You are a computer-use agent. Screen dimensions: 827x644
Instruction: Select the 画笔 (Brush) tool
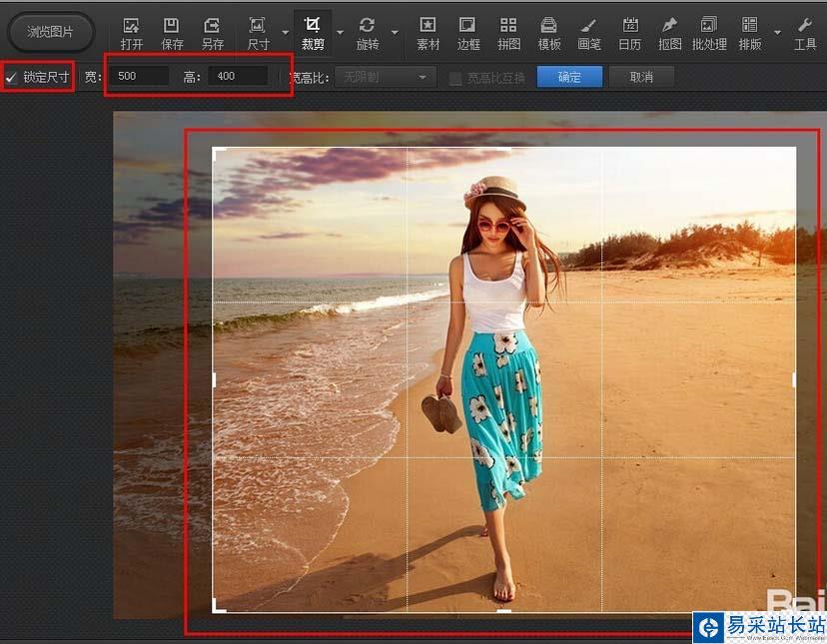(589, 32)
